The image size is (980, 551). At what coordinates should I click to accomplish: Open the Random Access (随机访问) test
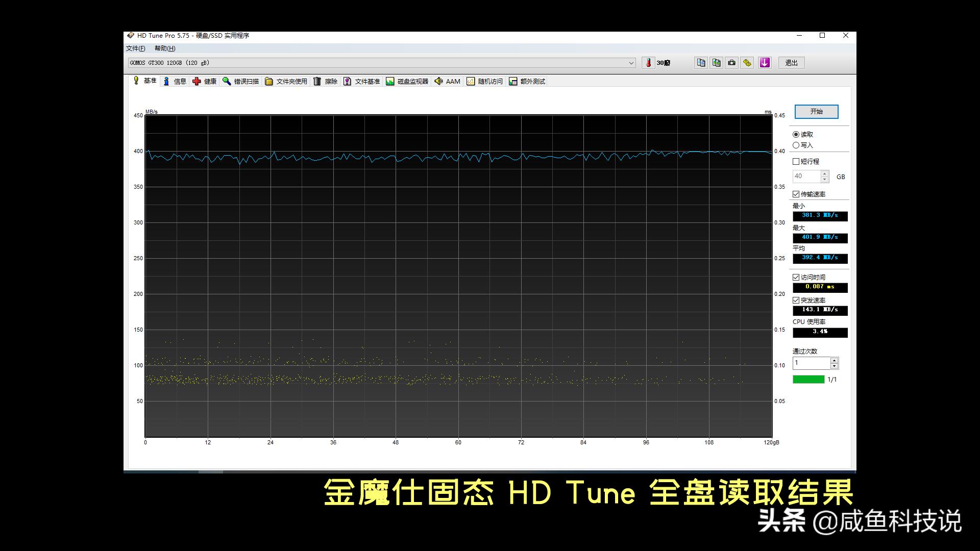484,81
